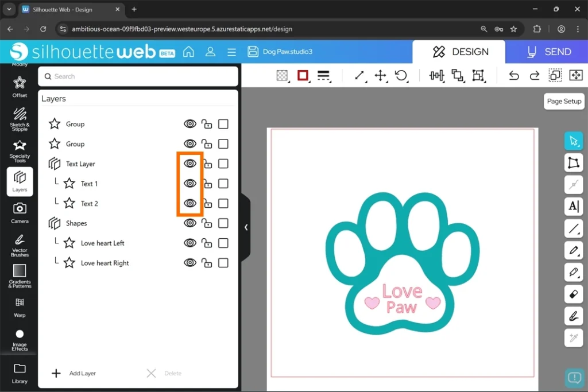Image resolution: width=588 pixels, height=392 pixels.
Task: Open the Camera tool in sidebar
Action: [20, 212]
